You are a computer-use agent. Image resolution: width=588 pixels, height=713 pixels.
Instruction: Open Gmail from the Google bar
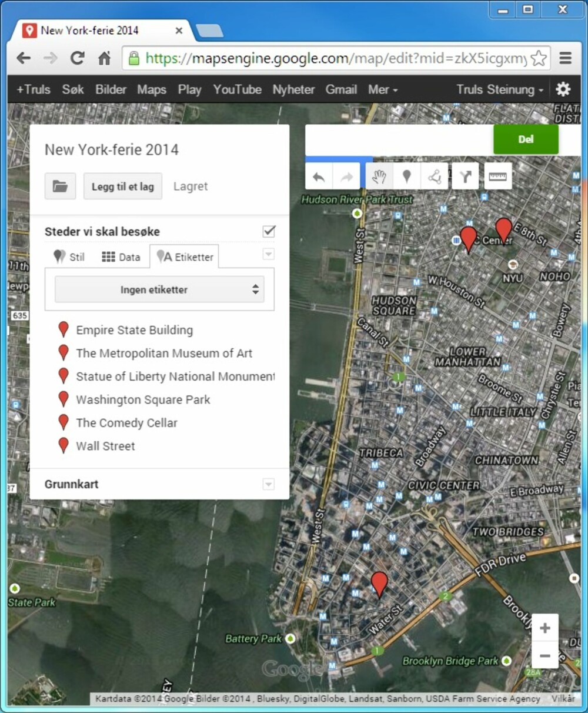[341, 89]
